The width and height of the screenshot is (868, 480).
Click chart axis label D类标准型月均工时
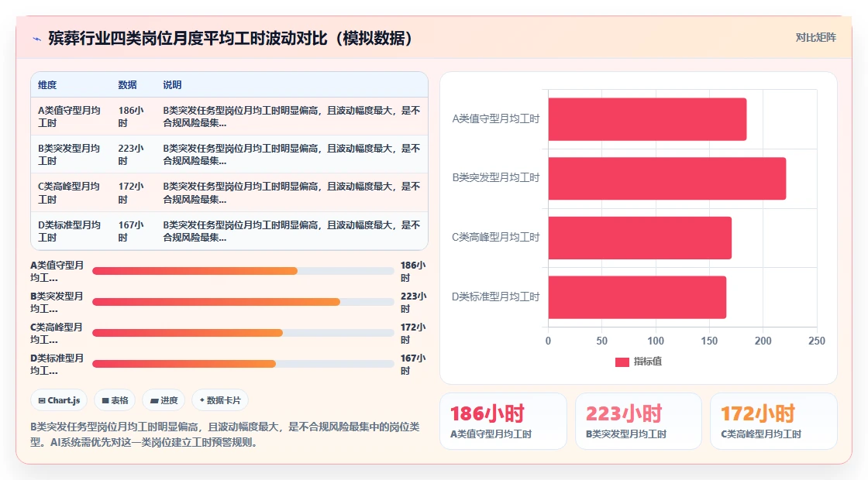[496, 297]
